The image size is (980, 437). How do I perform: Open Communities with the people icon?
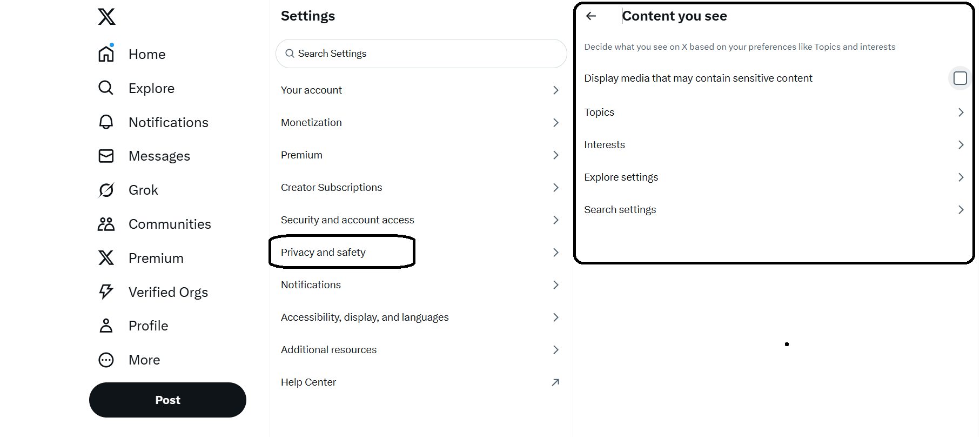pyautogui.click(x=106, y=223)
